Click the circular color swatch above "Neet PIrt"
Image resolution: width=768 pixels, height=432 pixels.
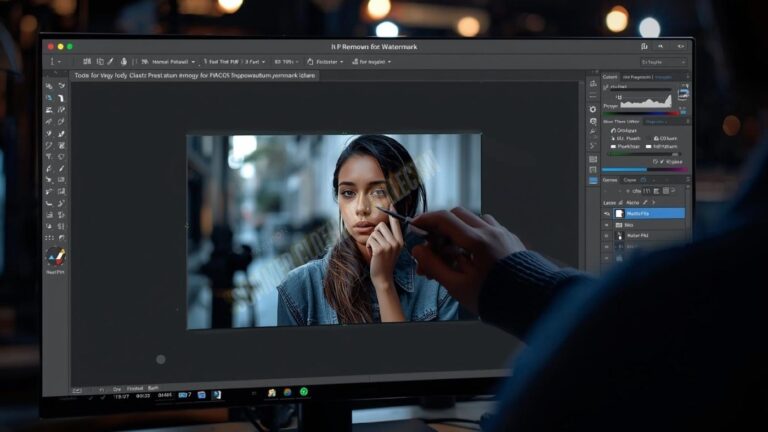55,256
